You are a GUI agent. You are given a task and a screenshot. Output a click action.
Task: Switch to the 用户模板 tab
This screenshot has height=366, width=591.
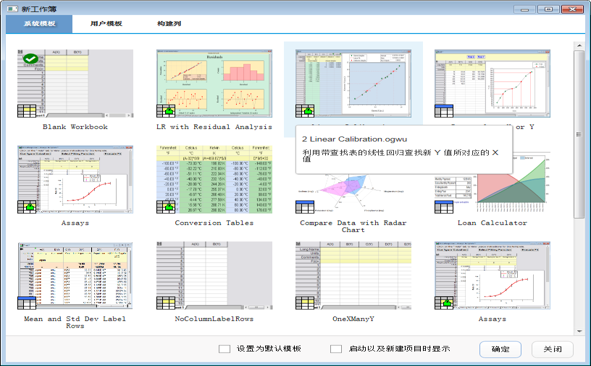tap(106, 24)
